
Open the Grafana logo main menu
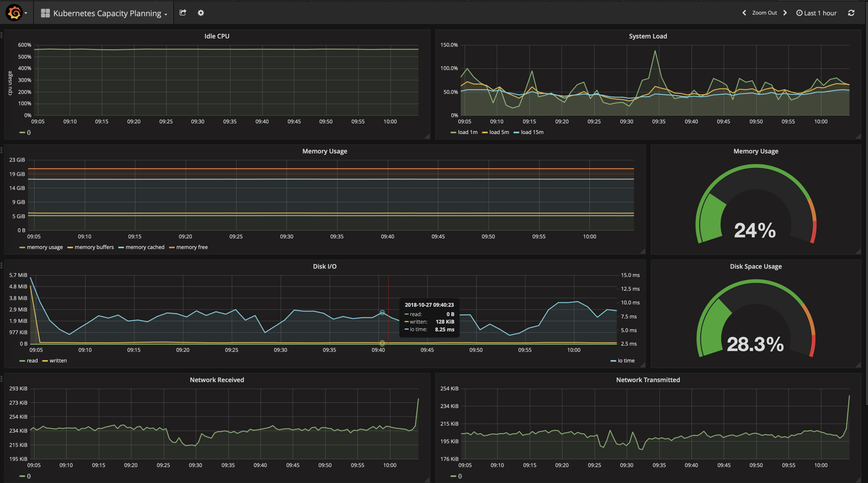click(14, 12)
